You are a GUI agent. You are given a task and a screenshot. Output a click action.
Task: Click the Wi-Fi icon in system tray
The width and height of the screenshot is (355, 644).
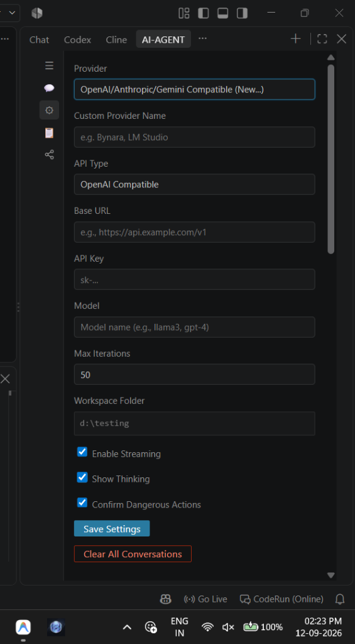point(208,627)
